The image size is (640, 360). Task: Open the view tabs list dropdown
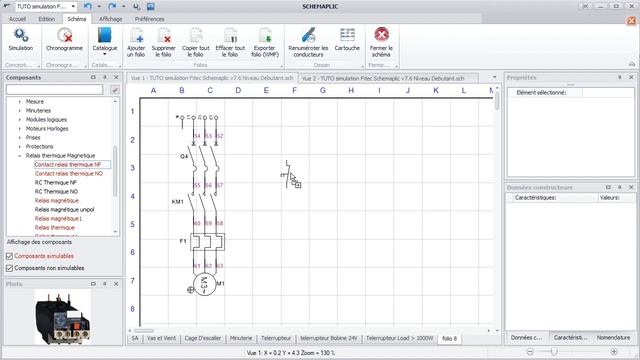coord(494,77)
